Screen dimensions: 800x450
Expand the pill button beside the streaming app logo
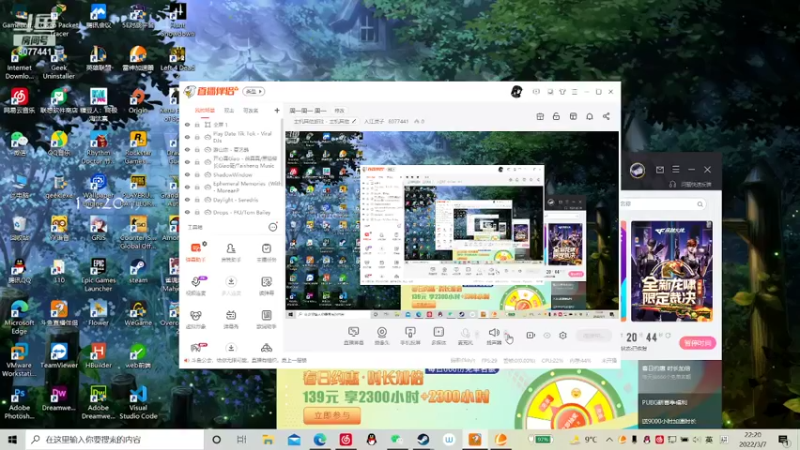254,92
